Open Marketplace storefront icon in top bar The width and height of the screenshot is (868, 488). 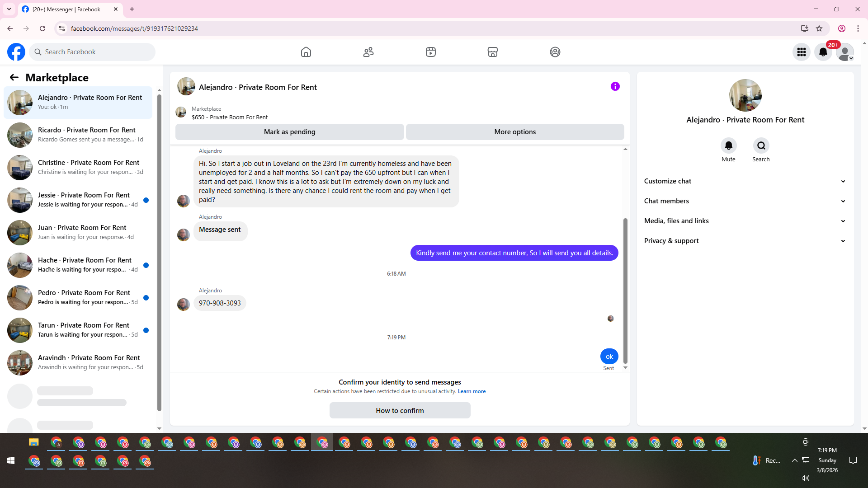pyautogui.click(x=493, y=52)
